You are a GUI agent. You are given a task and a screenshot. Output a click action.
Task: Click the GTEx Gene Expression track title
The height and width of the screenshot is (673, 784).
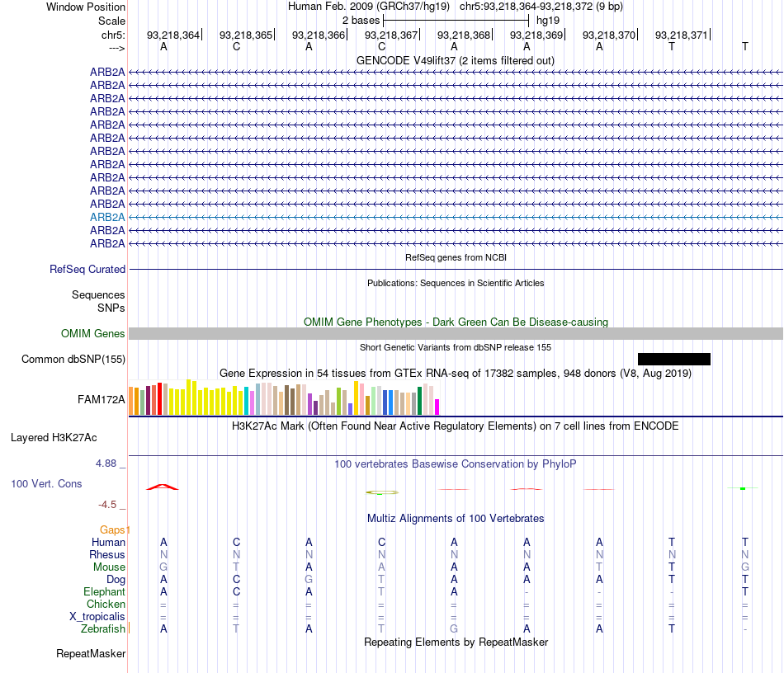tap(455, 374)
